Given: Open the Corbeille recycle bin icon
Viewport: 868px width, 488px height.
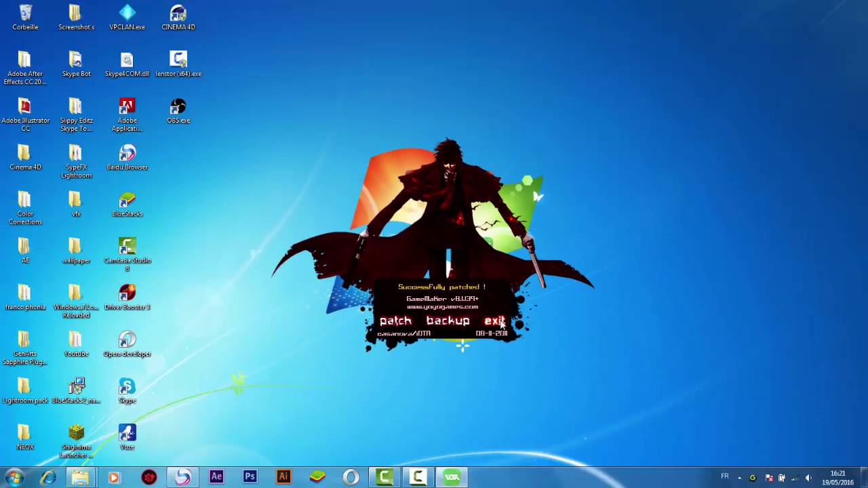Looking at the screenshot, I should (x=25, y=18).
